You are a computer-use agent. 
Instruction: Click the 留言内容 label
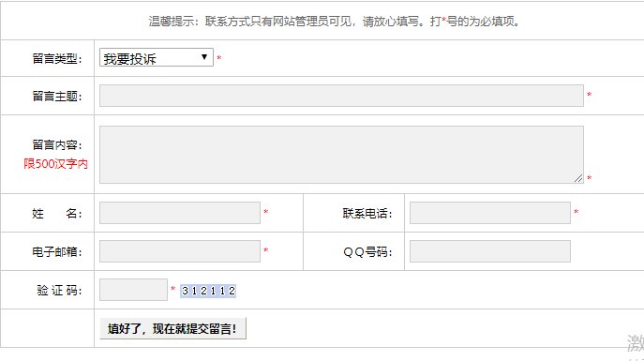point(57,145)
